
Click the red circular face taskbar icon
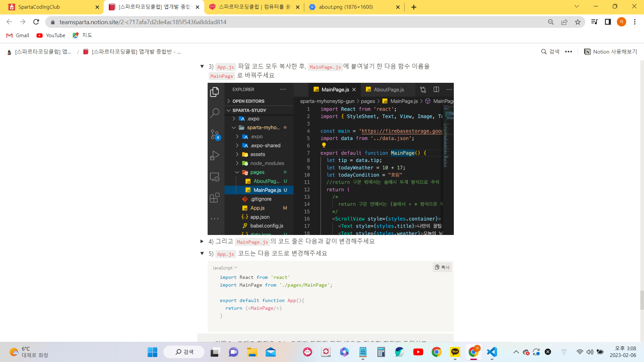point(308,352)
